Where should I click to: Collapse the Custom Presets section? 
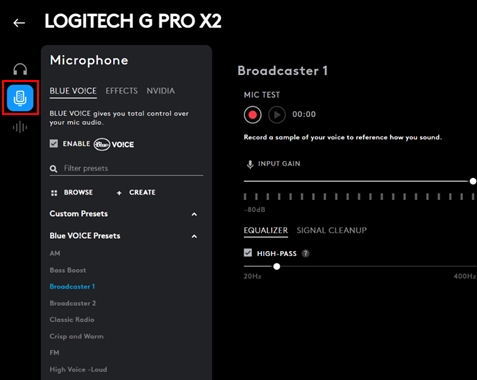click(194, 214)
